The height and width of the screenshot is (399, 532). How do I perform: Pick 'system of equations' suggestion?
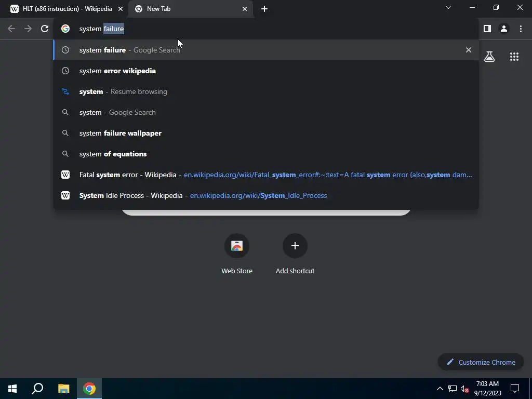pyautogui.click(x=266, y=154)
